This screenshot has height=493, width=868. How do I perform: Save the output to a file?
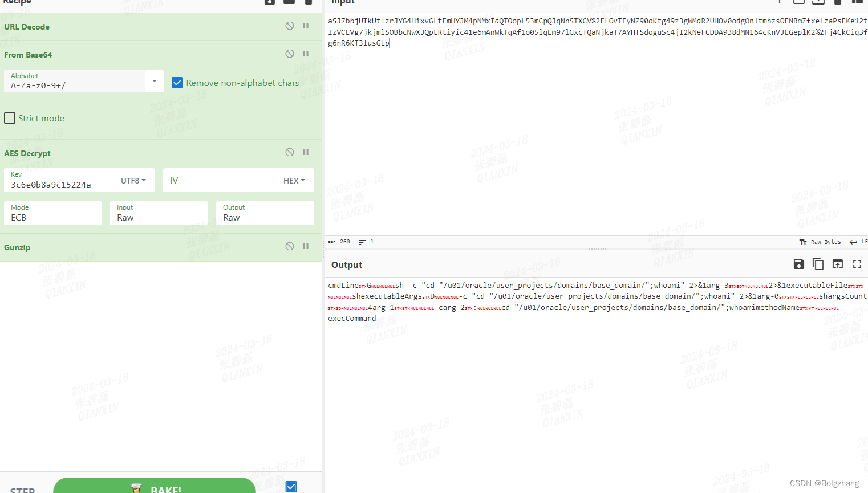click(798, 264)
